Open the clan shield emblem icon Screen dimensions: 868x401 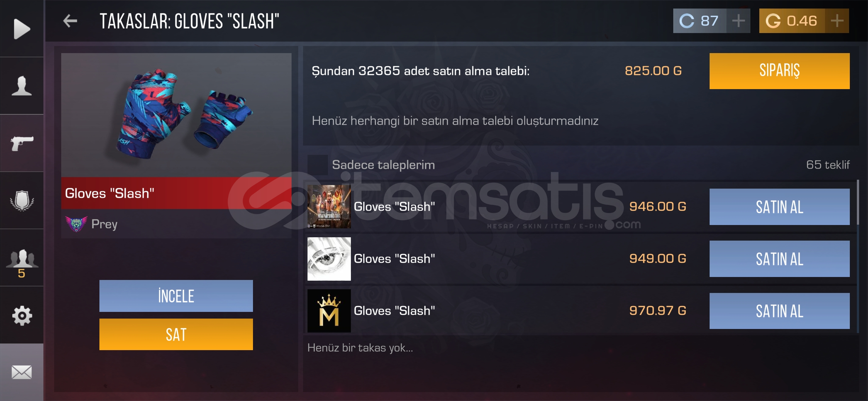[22, 201]
